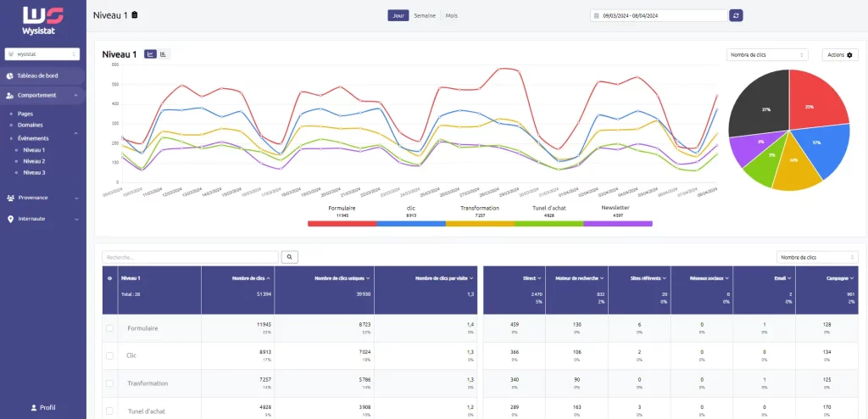Click the refresh button next to the date range
Screen dimensions: 868x419
click(x=736, y=15)
